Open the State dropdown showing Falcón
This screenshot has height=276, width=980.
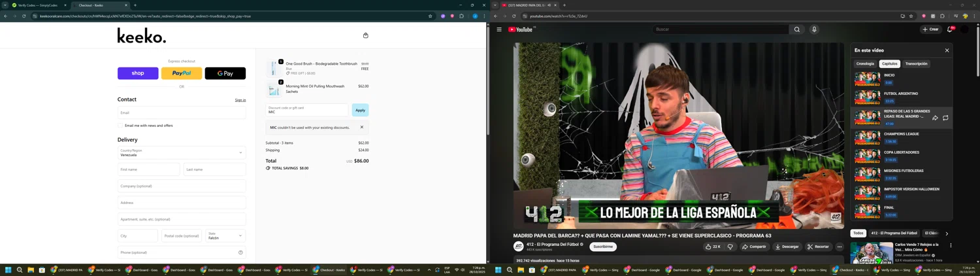tap(225, 235)
